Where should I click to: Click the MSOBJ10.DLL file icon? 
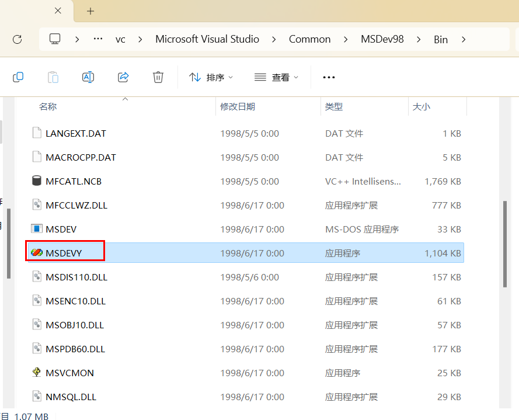[x=37, y=325]
